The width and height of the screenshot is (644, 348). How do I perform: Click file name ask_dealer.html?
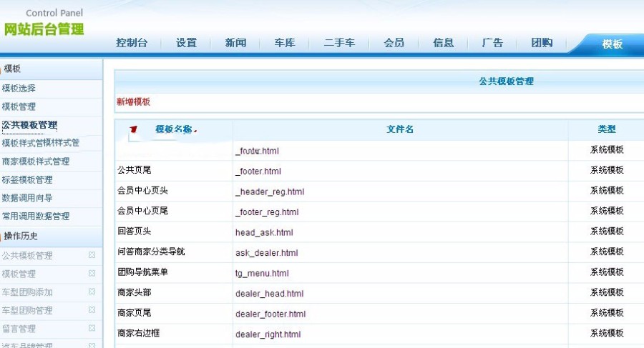pos(267,253)
